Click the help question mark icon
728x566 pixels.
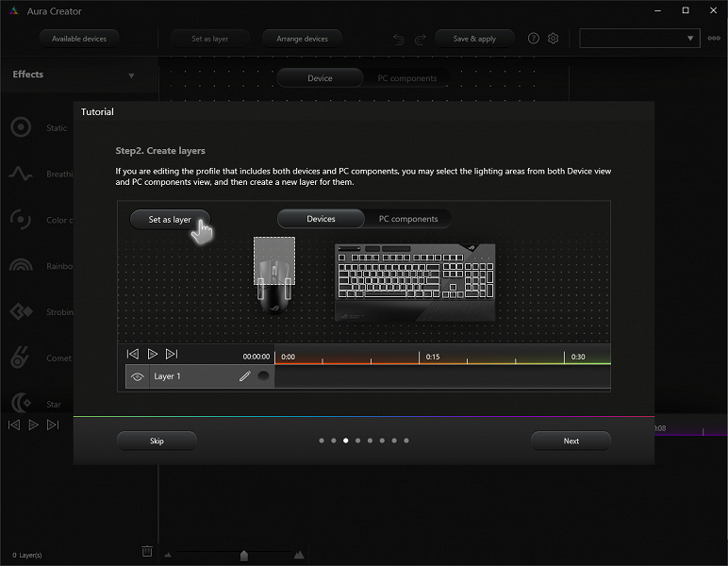(x=534, y=39)
